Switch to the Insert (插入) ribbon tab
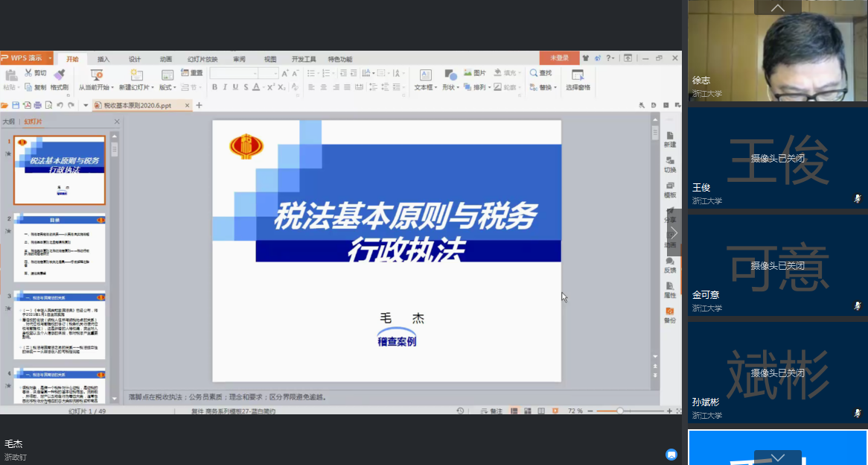Image resolution: width=868 pixels, height=465 pixels. (103, 59)
